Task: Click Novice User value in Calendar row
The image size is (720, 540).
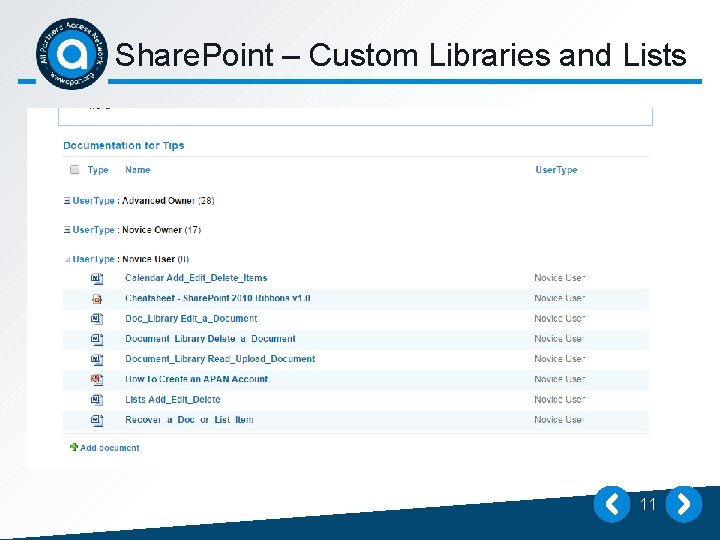Action: 559,278
